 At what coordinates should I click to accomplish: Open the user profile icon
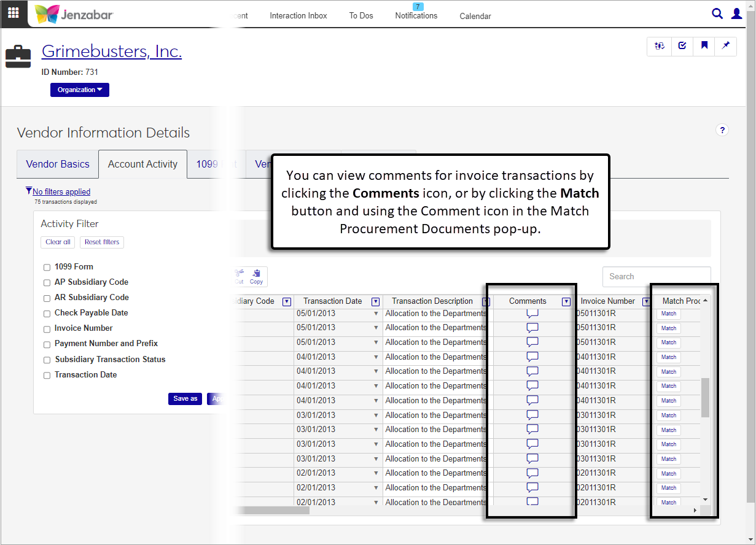736,14
